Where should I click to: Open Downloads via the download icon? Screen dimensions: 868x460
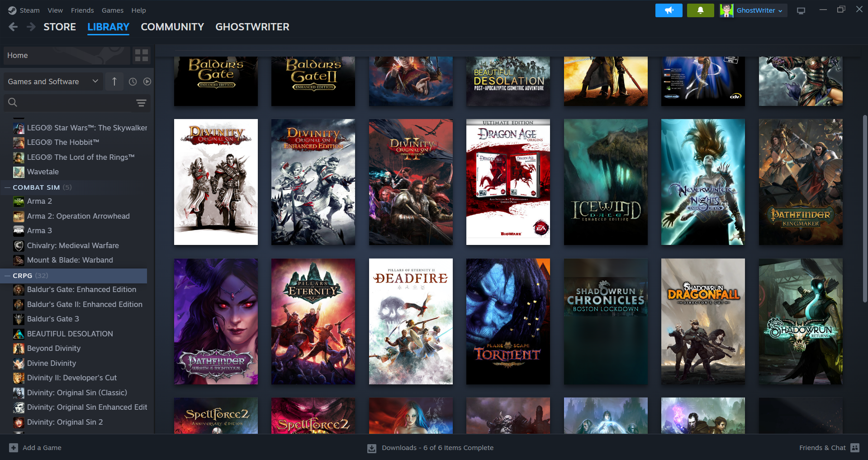tap(371, 448)
